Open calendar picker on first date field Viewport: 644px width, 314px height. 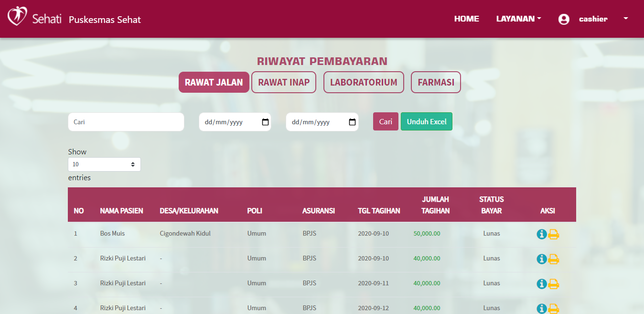click(x=265, y=122)
